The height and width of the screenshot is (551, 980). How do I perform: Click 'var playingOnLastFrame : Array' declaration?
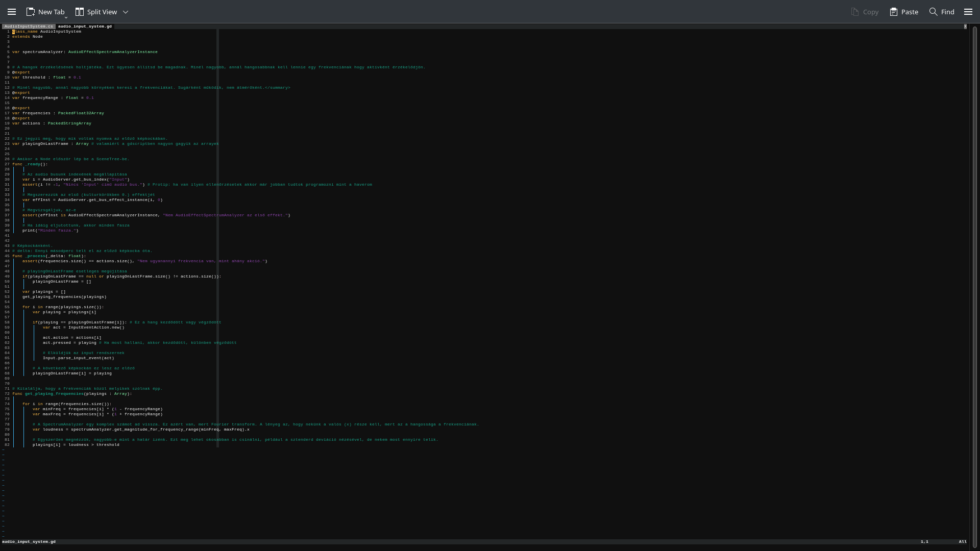tap(51, 143)
